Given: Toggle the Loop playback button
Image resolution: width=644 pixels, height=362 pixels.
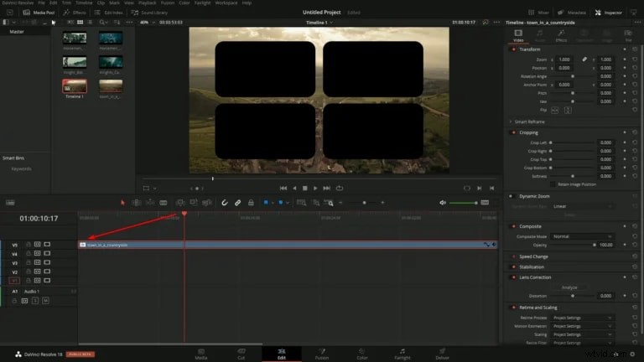Looking at the screenshot, I should [340, 188].
